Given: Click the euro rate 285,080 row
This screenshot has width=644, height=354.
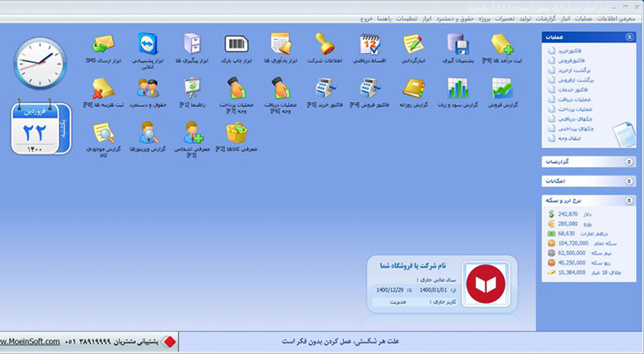Looking at the screenshot, I should tap(570, 224).
